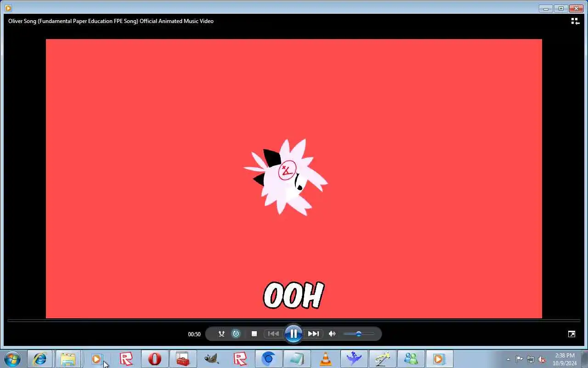Open the tool icon left of Messenger

[382, 359]
